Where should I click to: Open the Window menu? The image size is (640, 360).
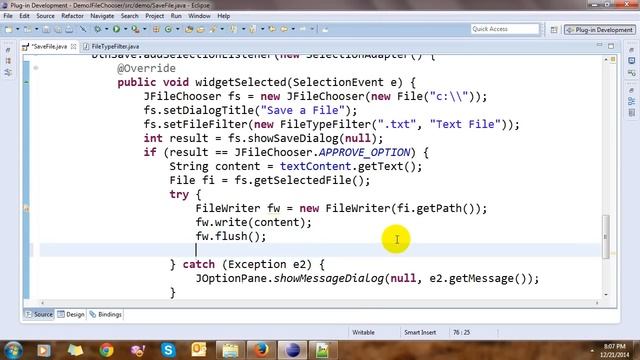point(199,16)
